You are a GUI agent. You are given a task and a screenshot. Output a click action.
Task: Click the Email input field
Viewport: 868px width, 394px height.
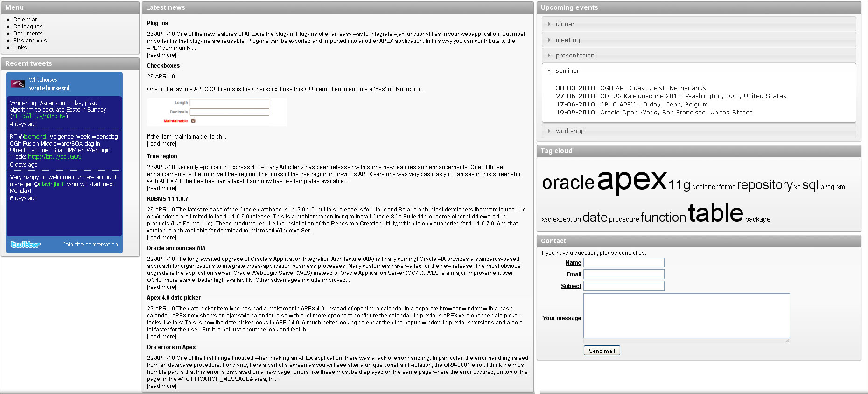pyautogui.click(x=623, y=274)
